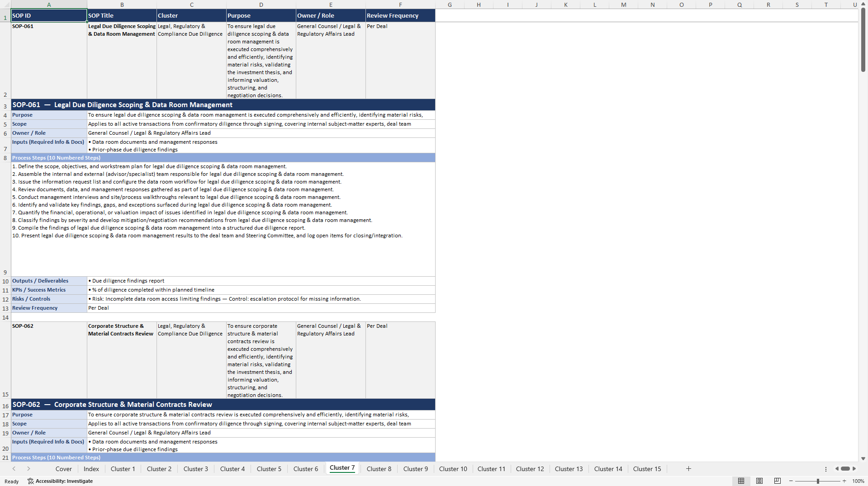
Task: Switch to Cluster 8 sheet
Action: 379,469
